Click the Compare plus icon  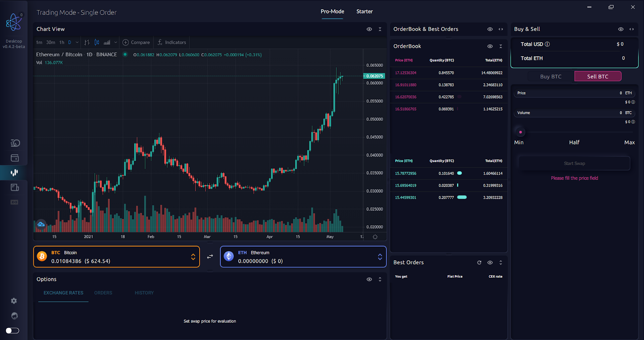click(x=126, y=42)
